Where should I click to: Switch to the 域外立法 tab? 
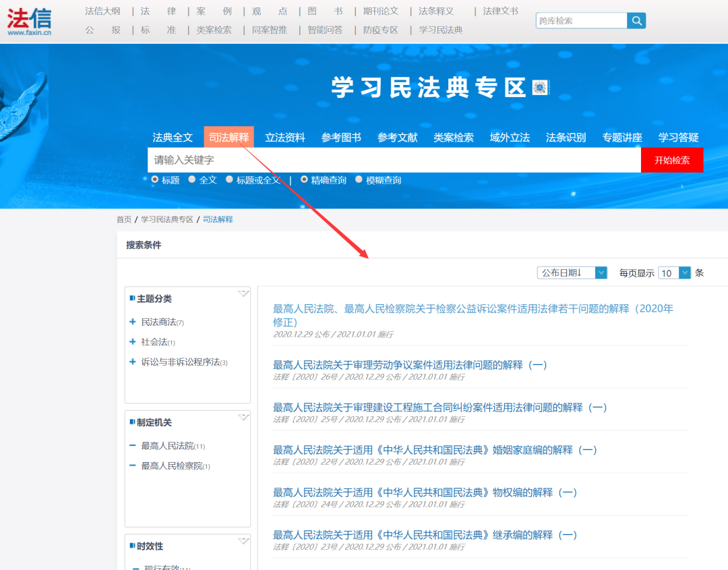[510, 138]
